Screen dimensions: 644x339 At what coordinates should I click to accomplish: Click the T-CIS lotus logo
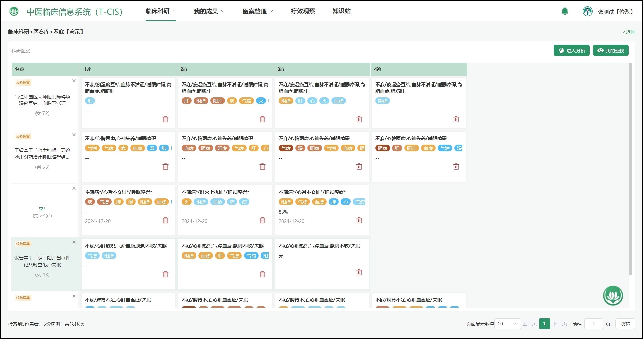(14, 12)
